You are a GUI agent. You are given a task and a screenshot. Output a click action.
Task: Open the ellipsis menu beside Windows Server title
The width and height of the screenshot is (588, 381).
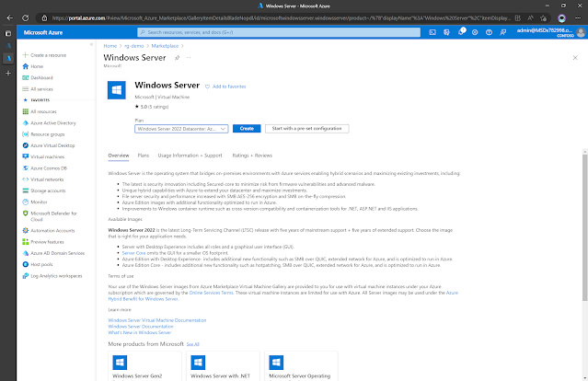point(189,58)
